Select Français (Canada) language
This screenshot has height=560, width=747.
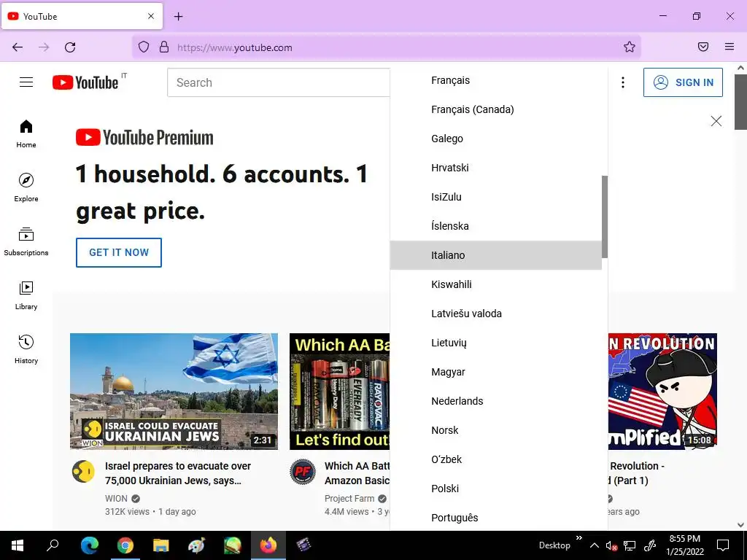point(495,109)
